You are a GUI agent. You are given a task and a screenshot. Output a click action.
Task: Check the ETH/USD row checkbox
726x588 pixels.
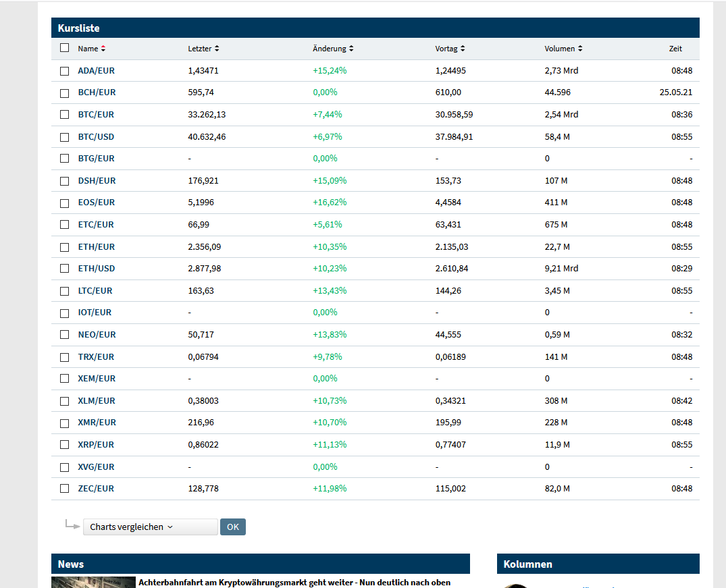coord(64,269)
